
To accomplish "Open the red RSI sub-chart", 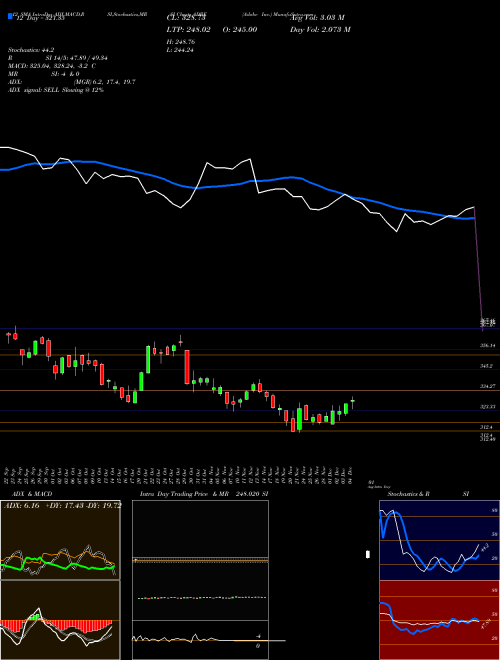I will 439,620.
